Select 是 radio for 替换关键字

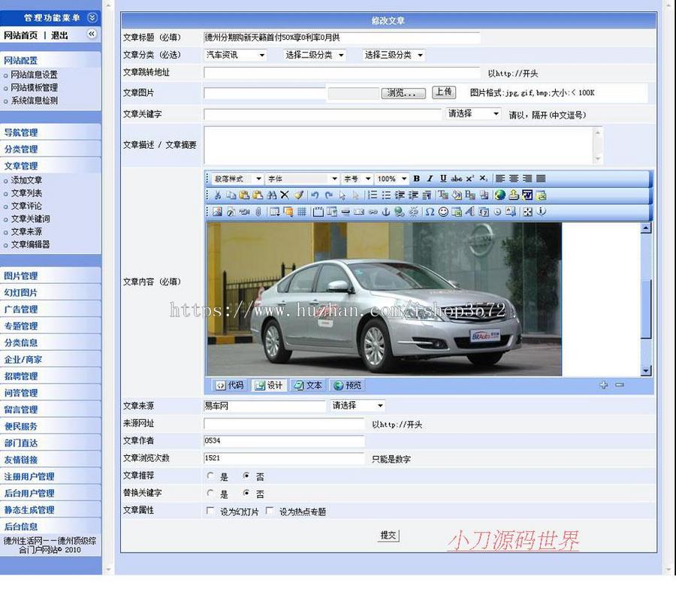point(209,493)
